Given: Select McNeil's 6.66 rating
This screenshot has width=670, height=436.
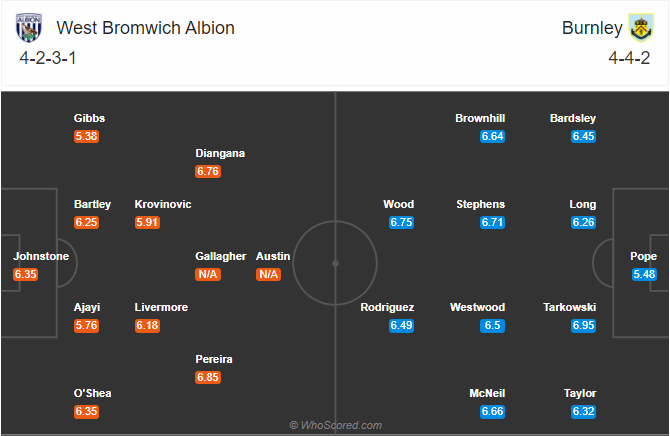Looking at the screenshot, I should pos(492,412).
